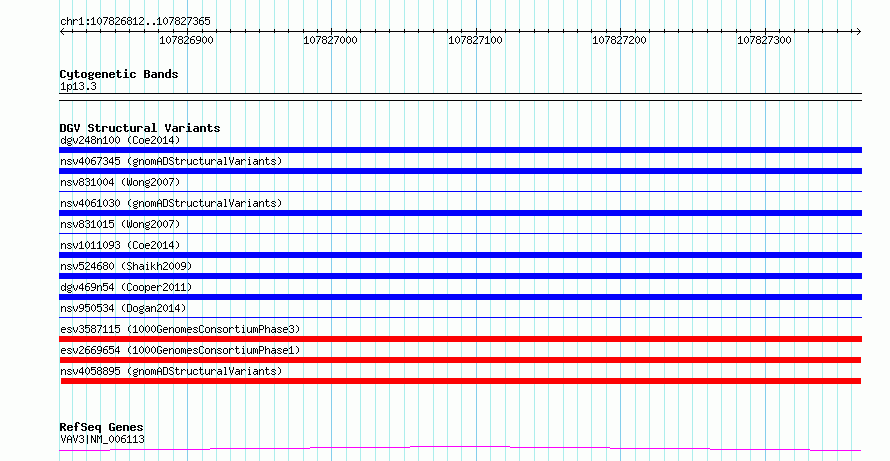Image resolution: width=890 pixels, height=461 pixels.
Task: Open variant nsv4058895 (gnomADStructuralVariants) label
Action: [x=171, y=371]
